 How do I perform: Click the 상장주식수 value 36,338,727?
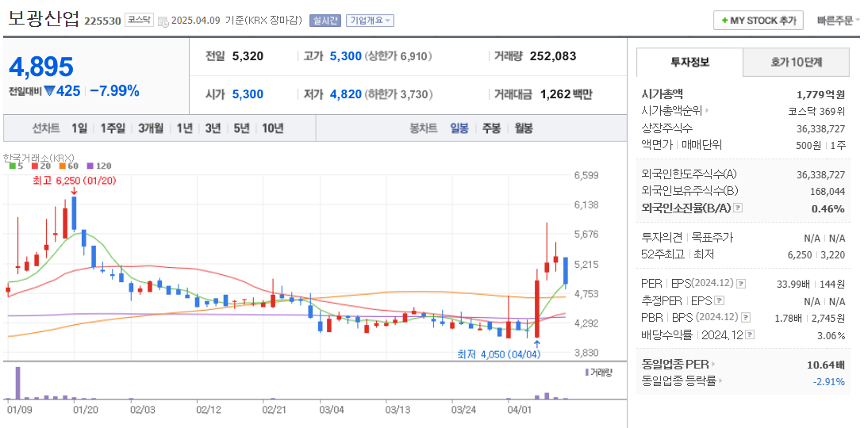click(821, 128)
